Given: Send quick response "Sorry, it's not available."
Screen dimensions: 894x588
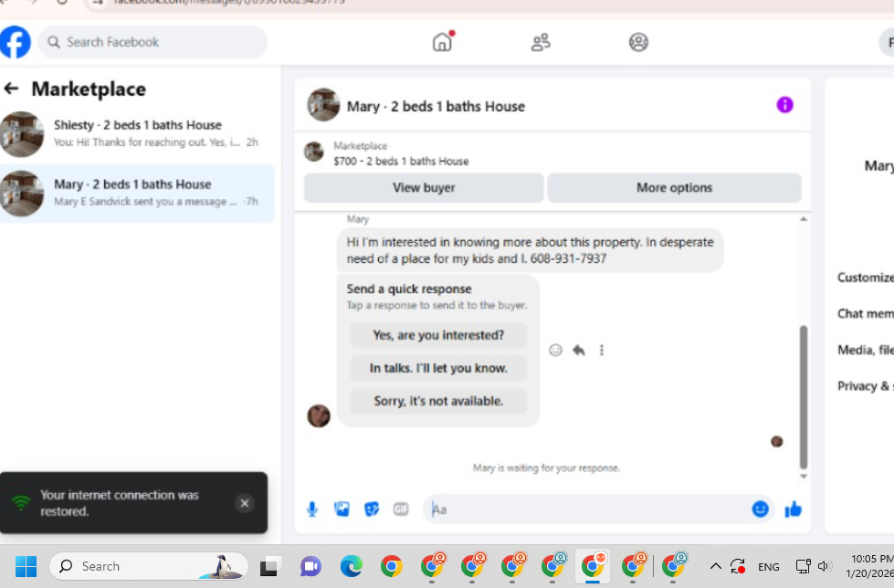Looking at the screenshot, I should (438, 401).
